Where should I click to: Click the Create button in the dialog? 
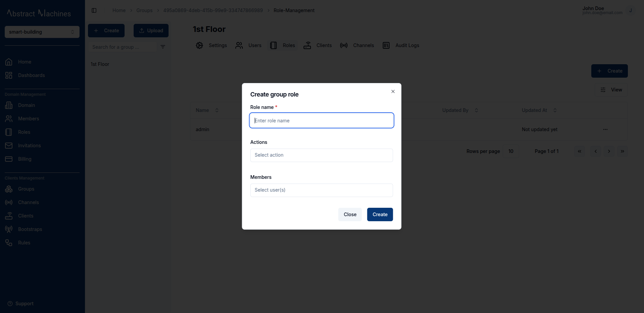(x=380, y=214)
